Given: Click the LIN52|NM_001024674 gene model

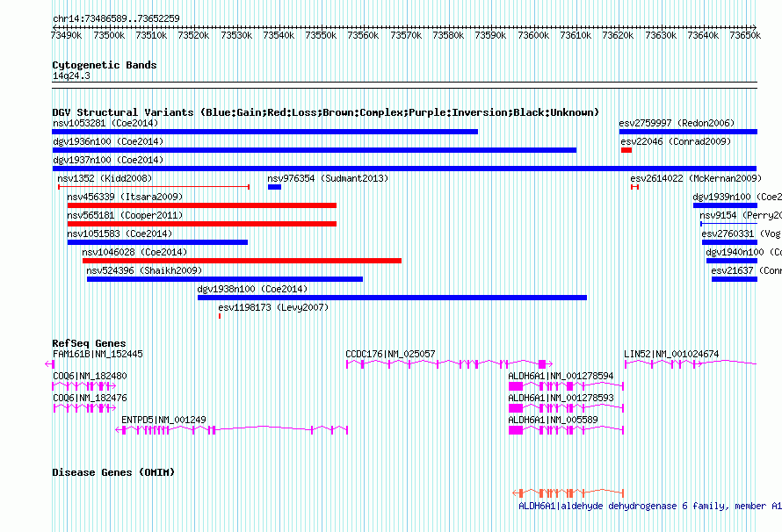Looking at the screenshot, I should [x=691, y=364].
